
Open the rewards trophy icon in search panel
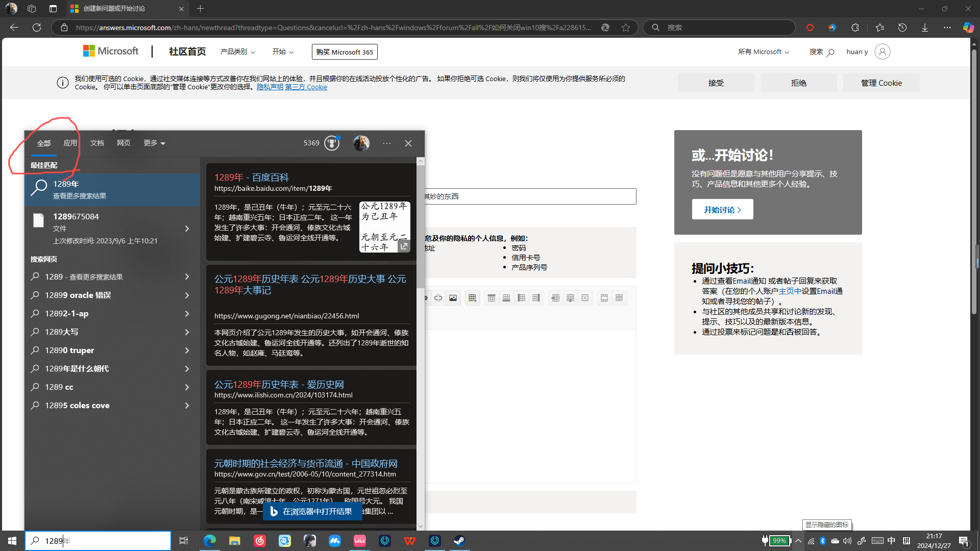[x=332, y=143]
